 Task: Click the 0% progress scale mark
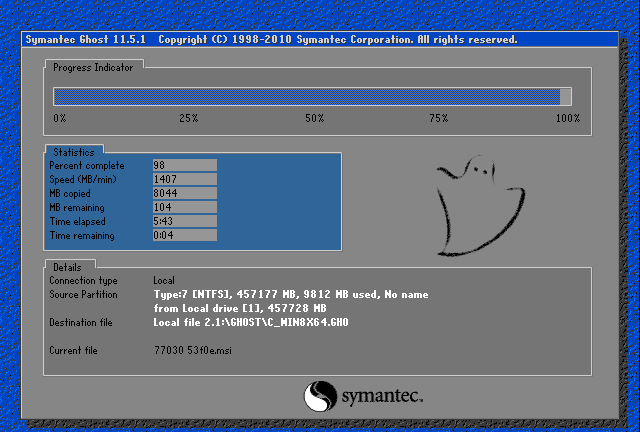[x=60, y=118]
